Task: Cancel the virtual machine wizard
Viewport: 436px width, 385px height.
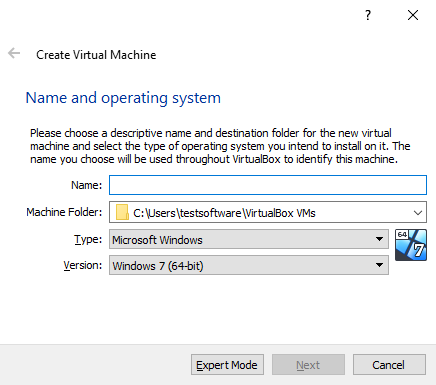Action: (389, 365)
